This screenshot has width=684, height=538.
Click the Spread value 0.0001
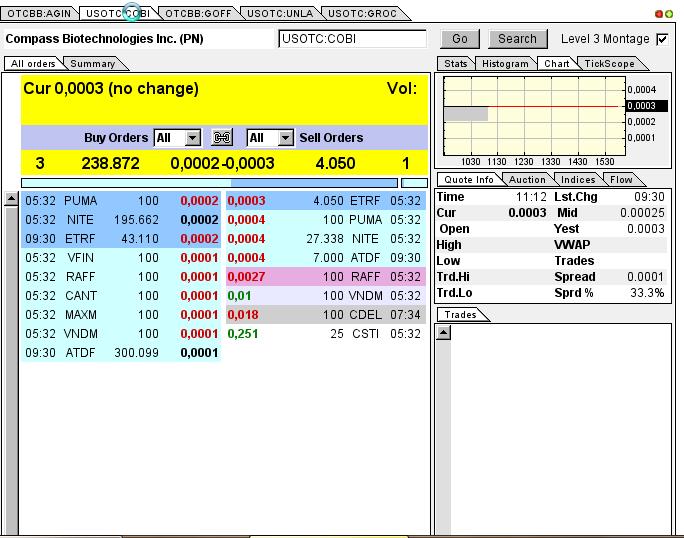tap(646, 277)
